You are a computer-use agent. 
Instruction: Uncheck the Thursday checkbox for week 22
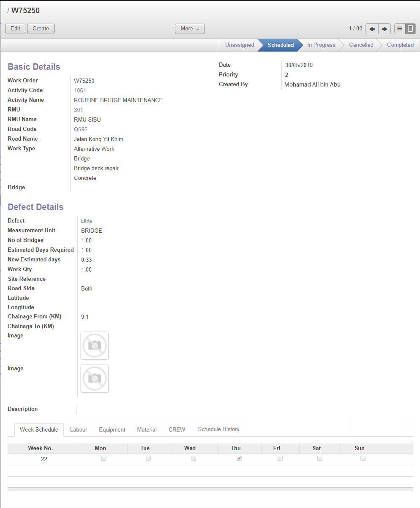point(239,458)
